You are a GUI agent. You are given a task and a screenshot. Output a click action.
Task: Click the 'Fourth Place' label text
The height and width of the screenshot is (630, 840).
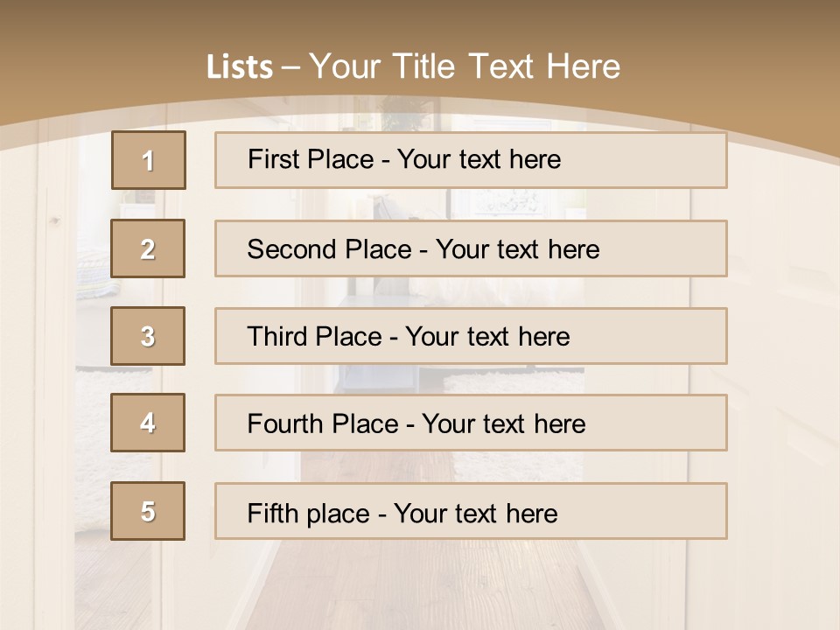coord(323,423)
